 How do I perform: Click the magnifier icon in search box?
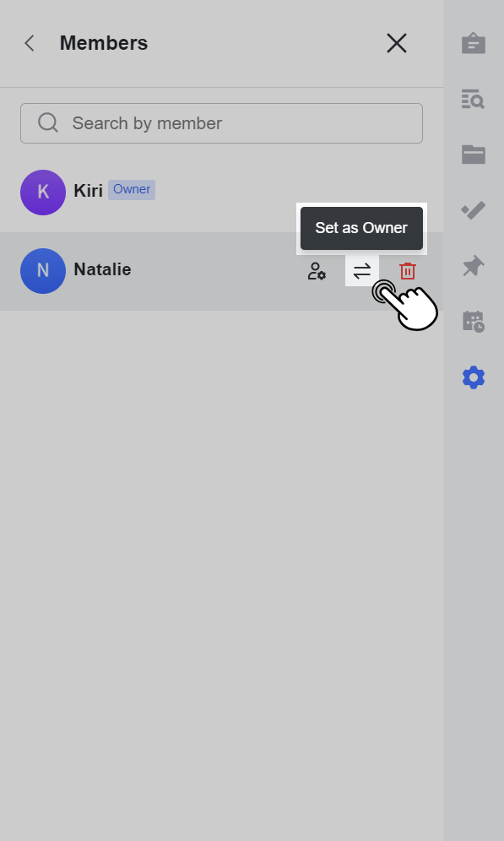pyautogui.click(x=48, y=122)
